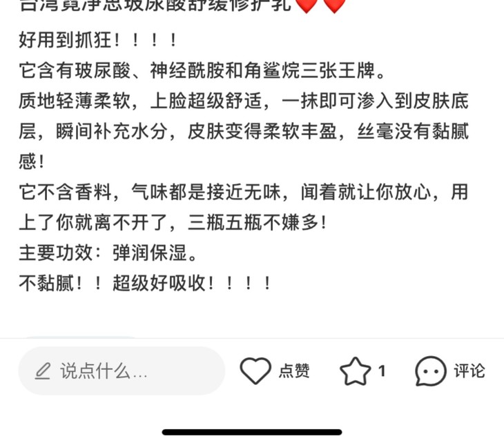504x445 pixels.
Task: Tap the pencil icon in comment box
Action: coord(42,371)
